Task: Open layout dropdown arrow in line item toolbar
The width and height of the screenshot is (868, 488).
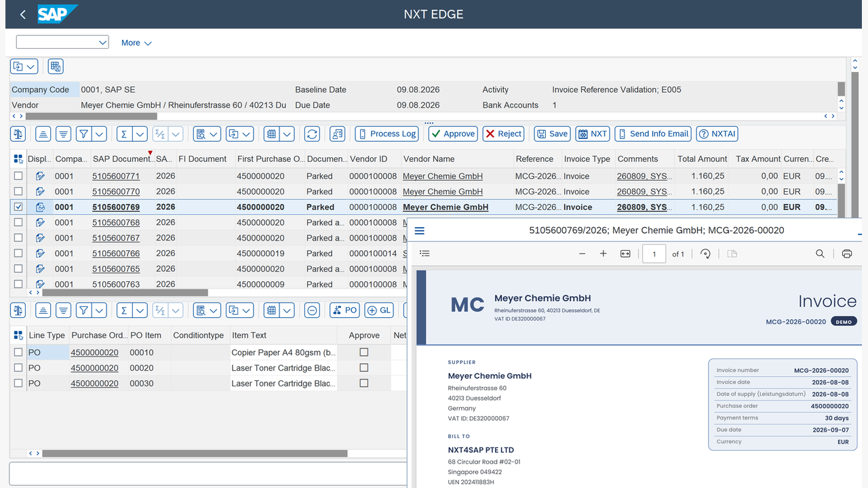Action: [x=287, y=310]
